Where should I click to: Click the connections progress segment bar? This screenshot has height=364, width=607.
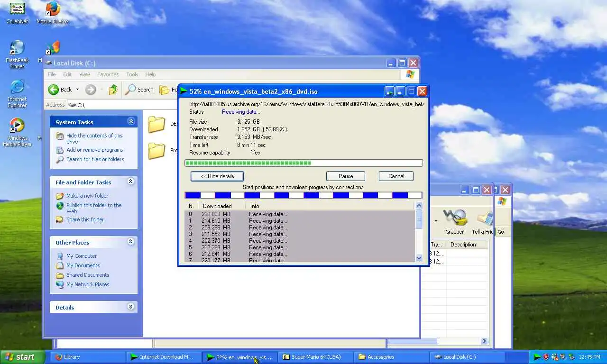click(x=303, y=195)
